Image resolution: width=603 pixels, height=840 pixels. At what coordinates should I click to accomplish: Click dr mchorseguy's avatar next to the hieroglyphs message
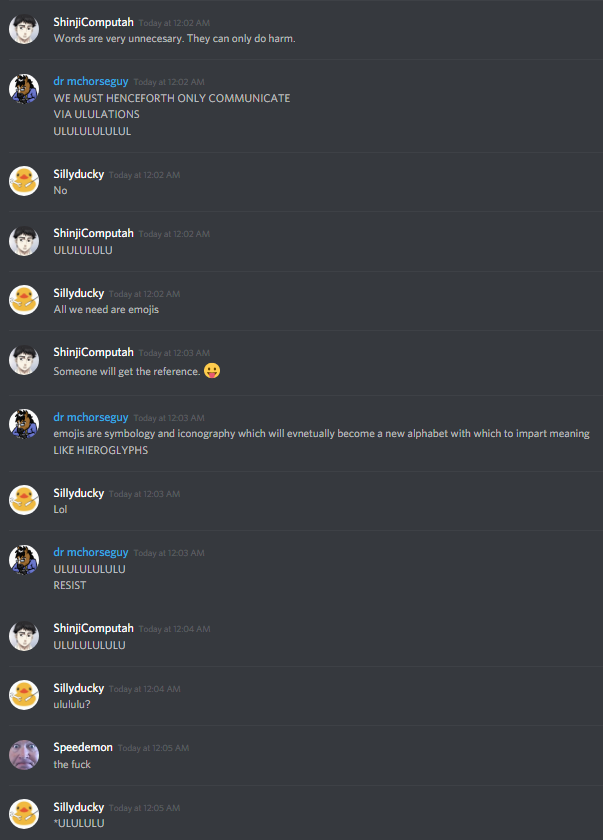(24, 424)
